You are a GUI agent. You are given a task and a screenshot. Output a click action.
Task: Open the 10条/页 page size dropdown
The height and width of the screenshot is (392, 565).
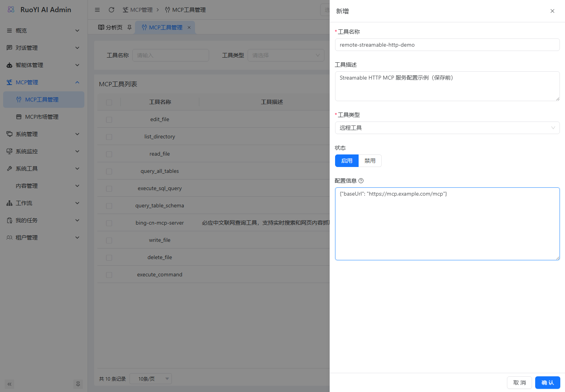pyautogui.click(x=151, y=379)
